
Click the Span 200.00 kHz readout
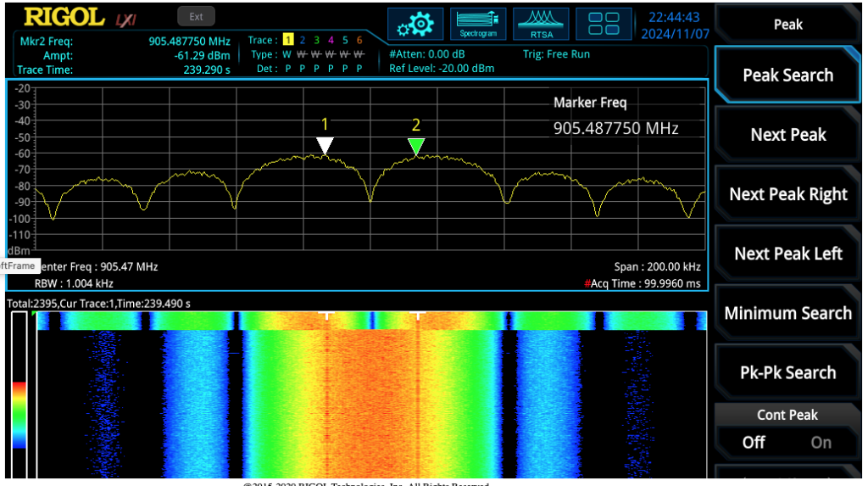pos(658,266)
